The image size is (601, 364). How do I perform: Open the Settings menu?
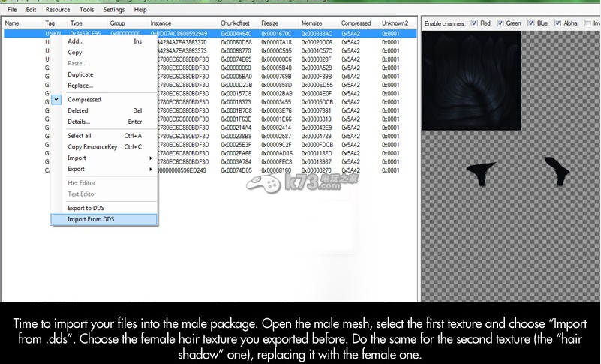tap(114, 10)
